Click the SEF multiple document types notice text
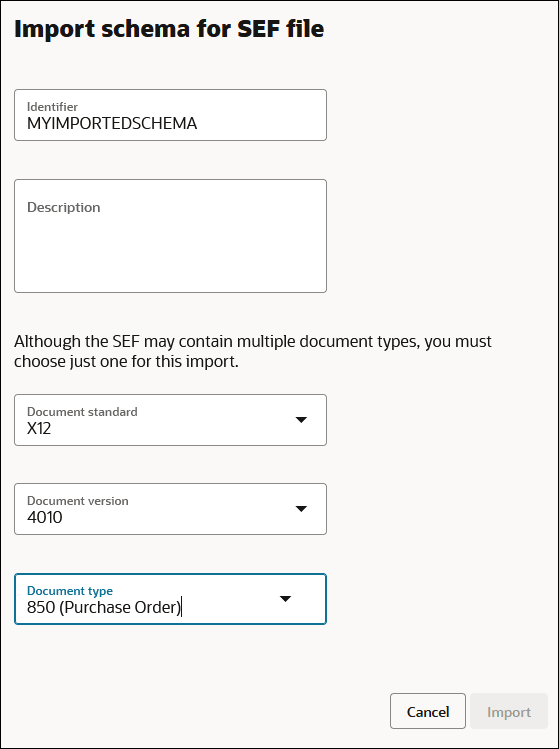 (x=253, y=352)
